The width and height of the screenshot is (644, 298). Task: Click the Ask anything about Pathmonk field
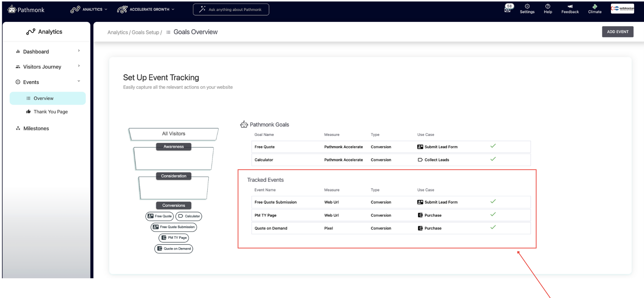(x=231, y=10)
